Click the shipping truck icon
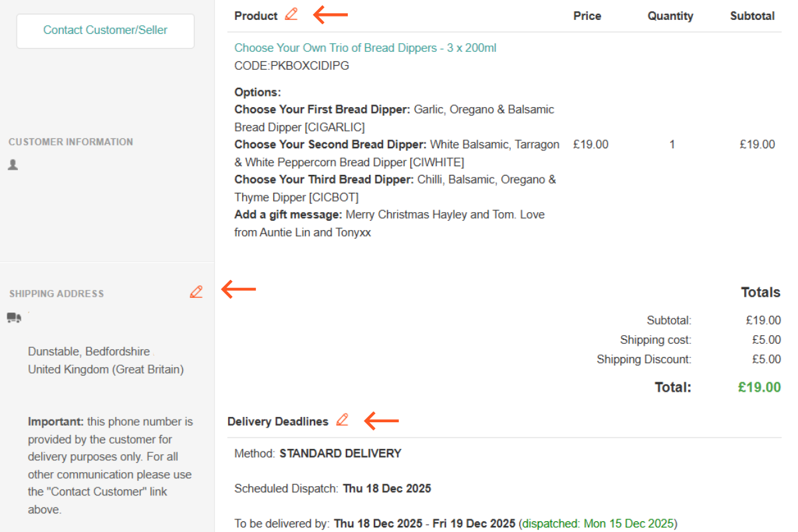 pos(14,317)
